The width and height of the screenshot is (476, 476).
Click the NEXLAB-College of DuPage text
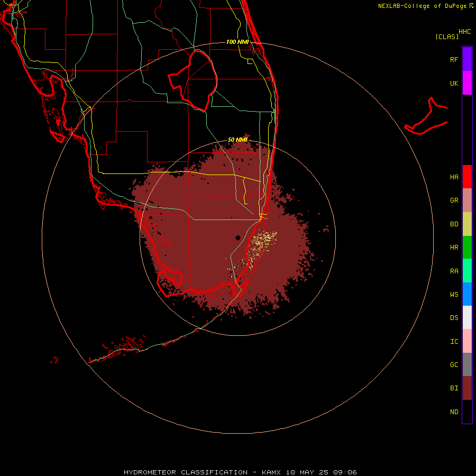422,6
